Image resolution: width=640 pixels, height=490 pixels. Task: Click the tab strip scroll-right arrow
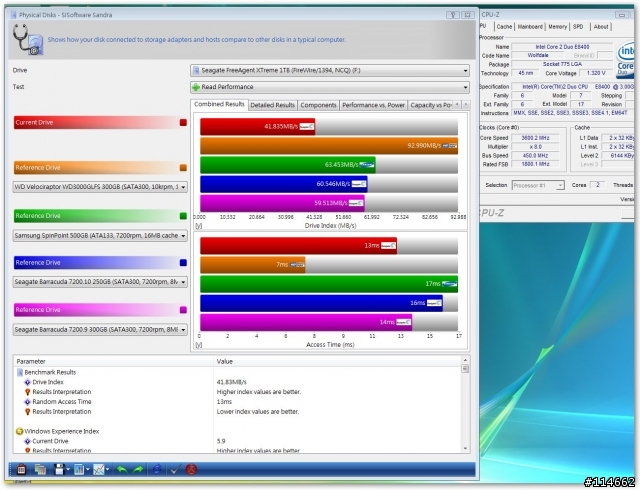[466, 105]
